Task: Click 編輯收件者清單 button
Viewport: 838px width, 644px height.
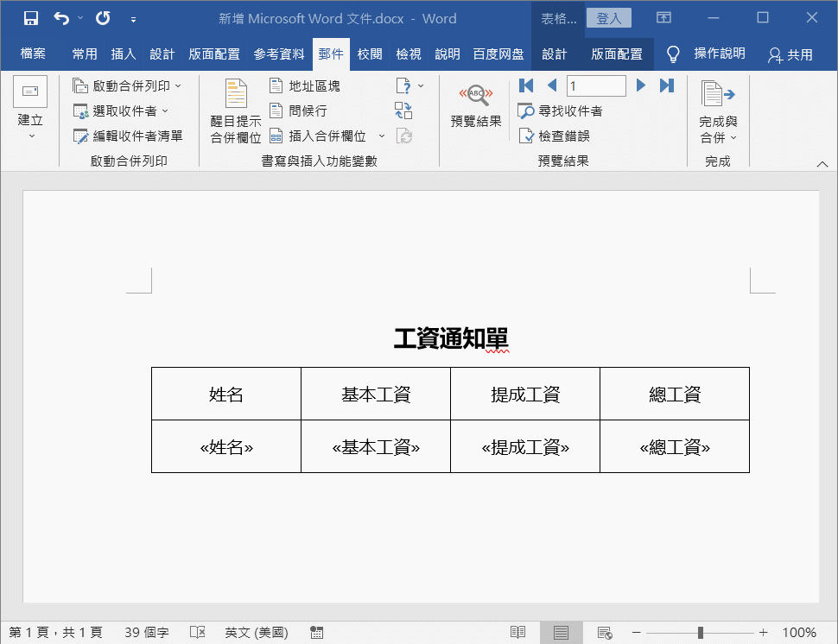Action: 128,136
